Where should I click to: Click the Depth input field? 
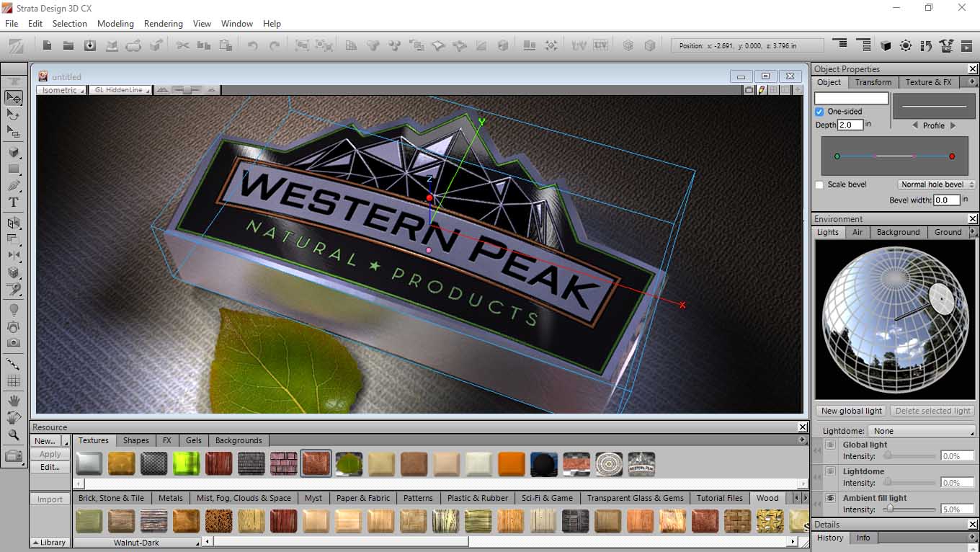pyautogui.click(x=850, y=125)
